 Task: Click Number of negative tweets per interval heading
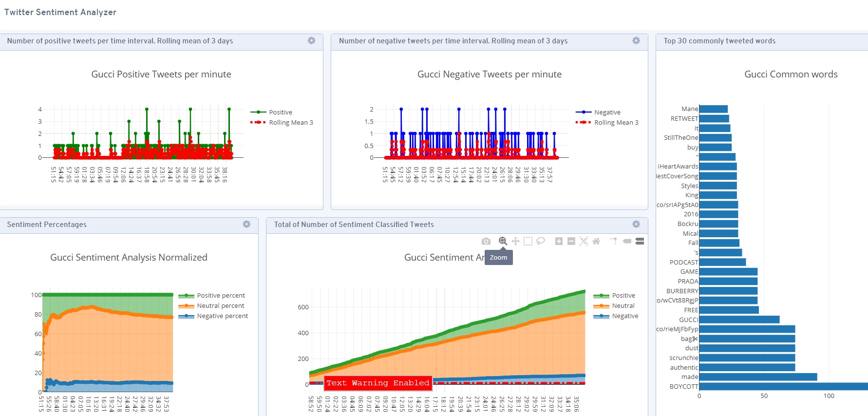[x=453, y=41]
